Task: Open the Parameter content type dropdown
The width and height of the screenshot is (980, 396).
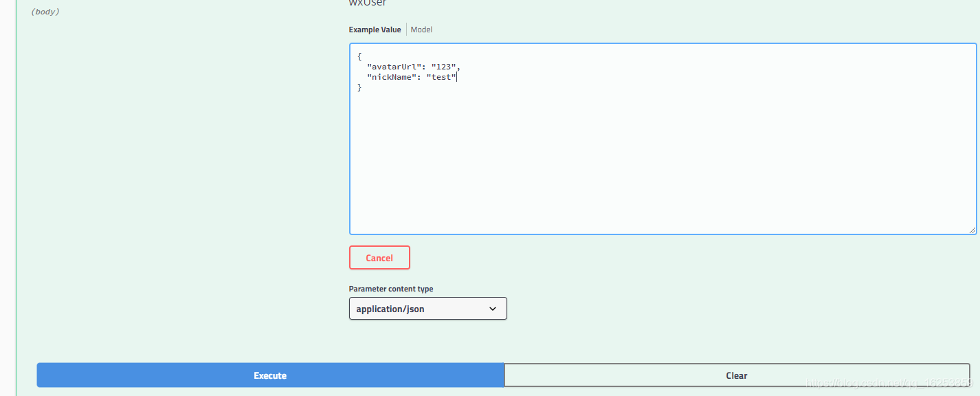Action: [x=427, y=309]
